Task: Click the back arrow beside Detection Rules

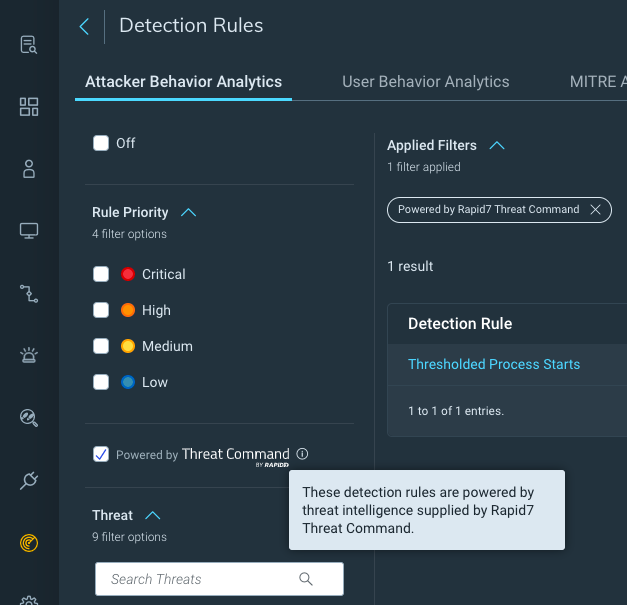Action: point(84,26)
